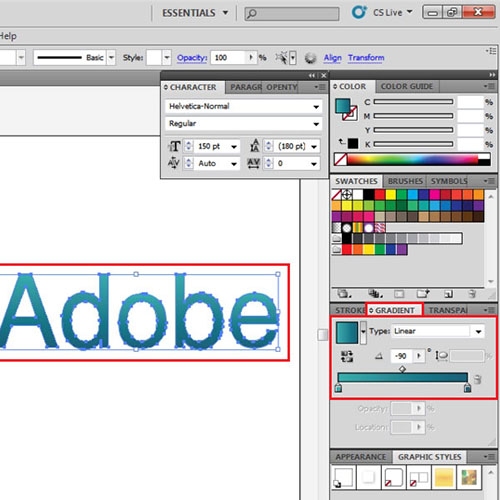
Task: Click the Reverse Gradient icon
Action: 347,356
